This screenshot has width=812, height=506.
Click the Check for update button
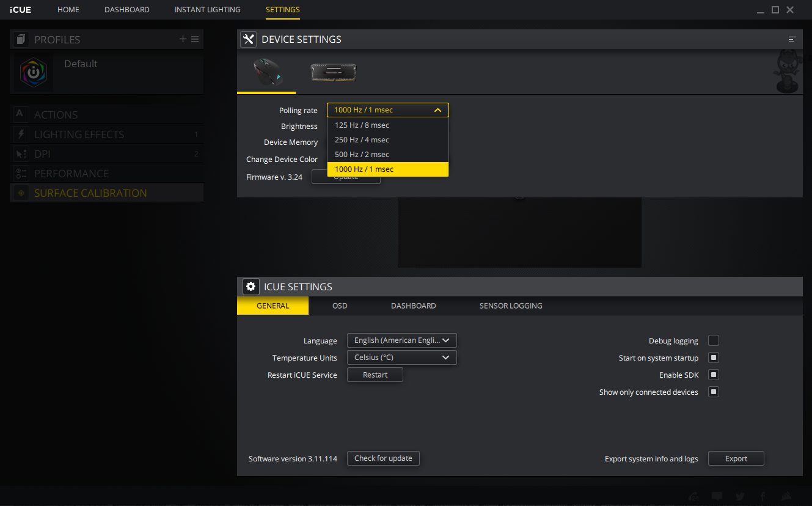click(x=383, y=458)
